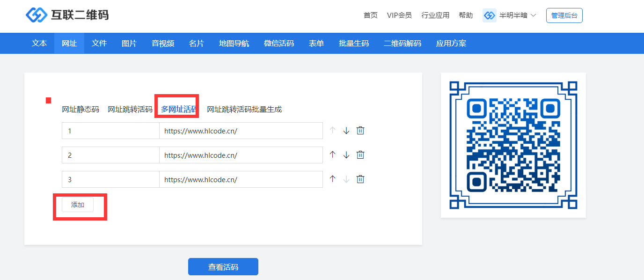Click the blue 查看活码 button

pyautogui.click(x=223, y=267)
